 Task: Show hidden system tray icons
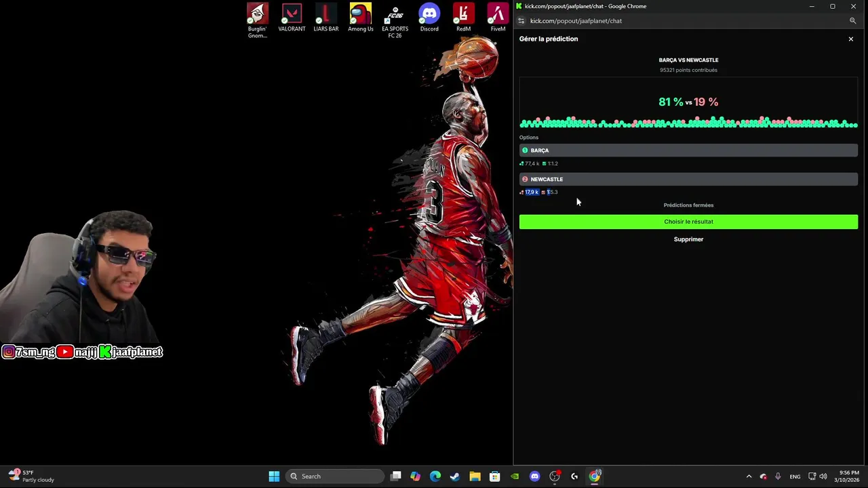pos(749,476)
